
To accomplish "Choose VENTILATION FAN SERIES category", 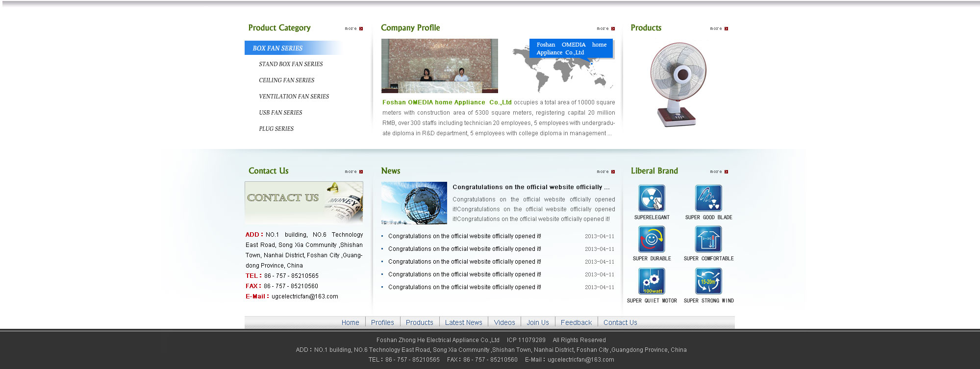I will 294,97.
